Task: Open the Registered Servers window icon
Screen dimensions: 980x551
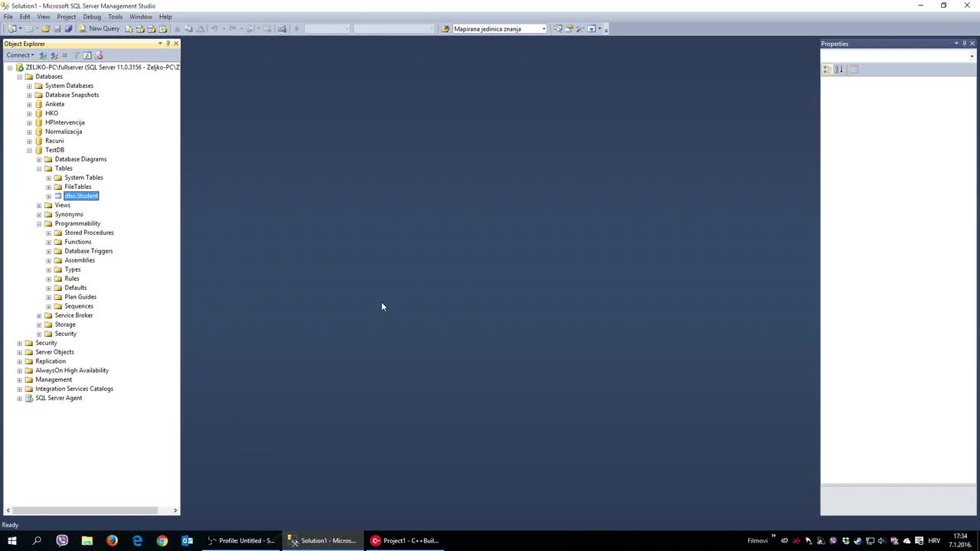Action: coord(557,28)
